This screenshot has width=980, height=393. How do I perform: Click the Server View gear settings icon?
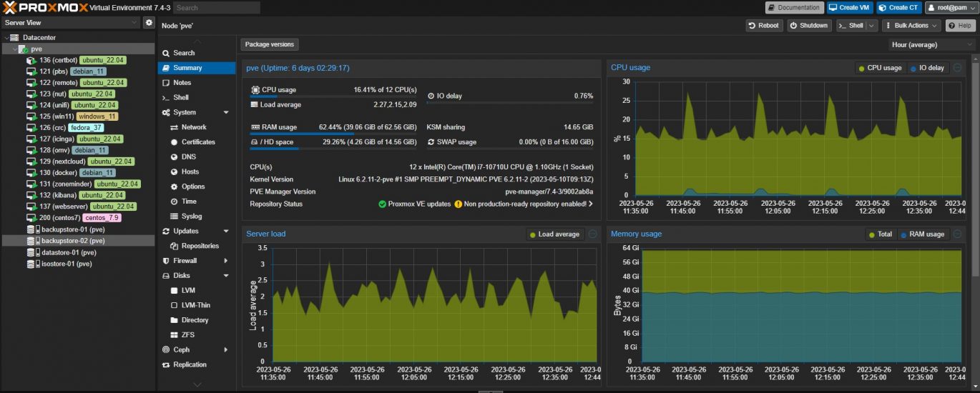pos(149,23)
